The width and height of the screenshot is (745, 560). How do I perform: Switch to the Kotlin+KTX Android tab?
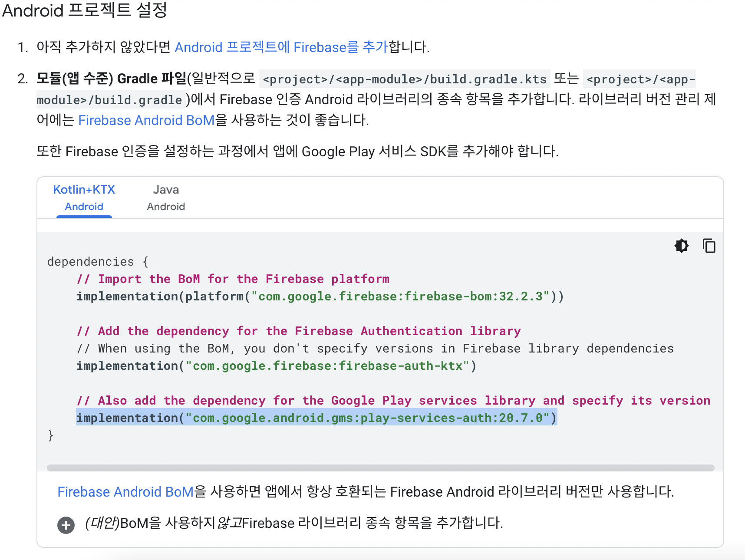click(x=84, y=198)
